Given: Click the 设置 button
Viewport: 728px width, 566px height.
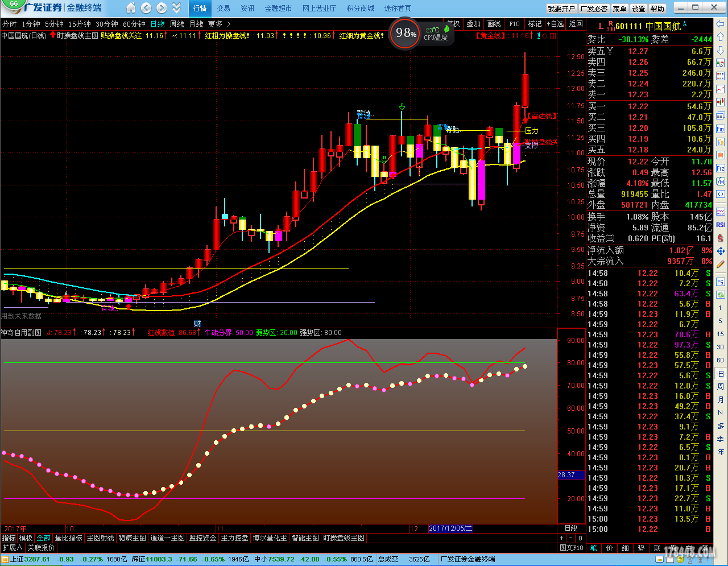Looking at the screenshot, I should coord(639,9).
